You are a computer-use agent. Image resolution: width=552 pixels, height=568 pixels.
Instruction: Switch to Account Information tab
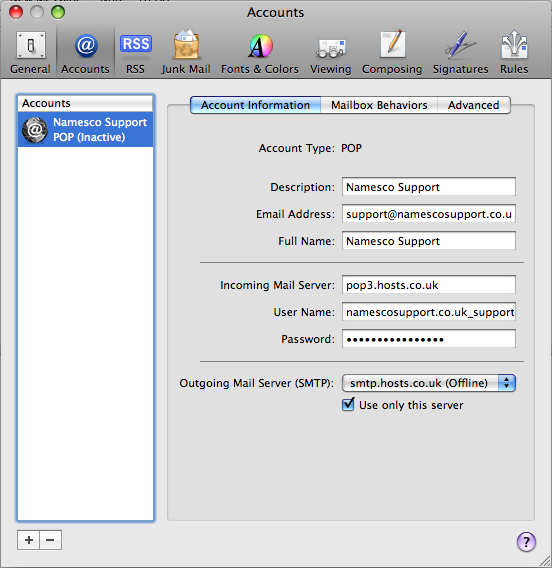(255, 105)
